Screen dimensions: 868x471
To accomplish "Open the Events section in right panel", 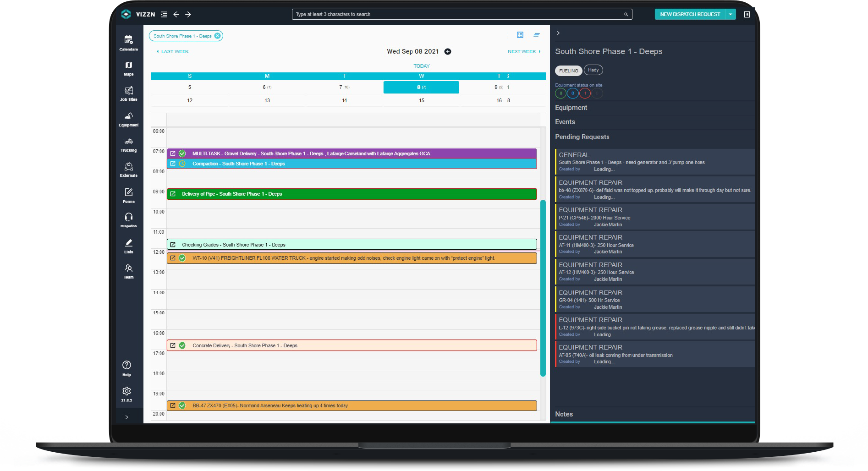I will (x=565, y=122).
